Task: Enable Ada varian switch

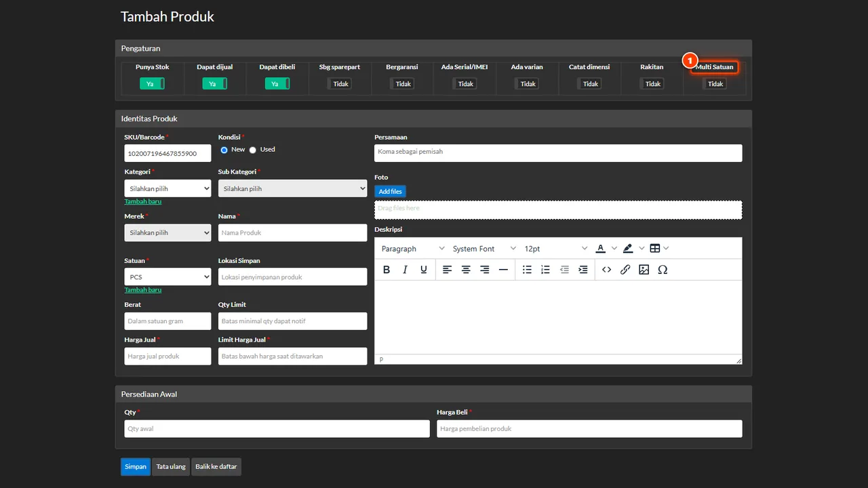Action: [x=526, y=84]
